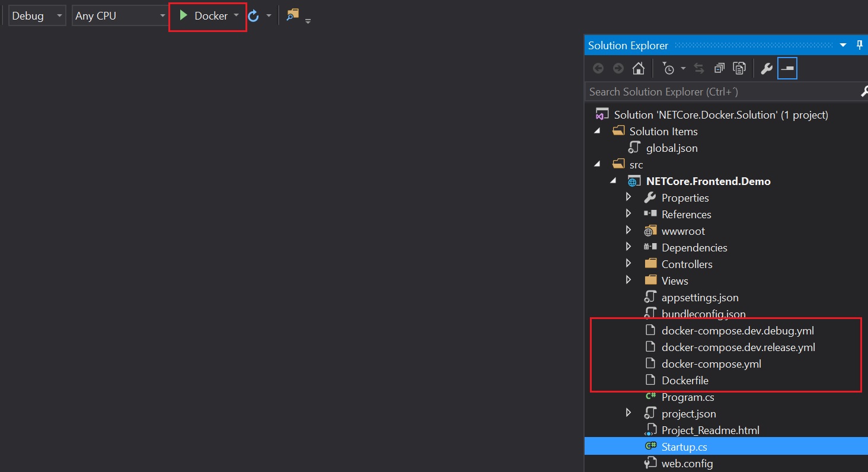
Task: Open docker-compose.dev.debug.yml
Action: [738, 330]
